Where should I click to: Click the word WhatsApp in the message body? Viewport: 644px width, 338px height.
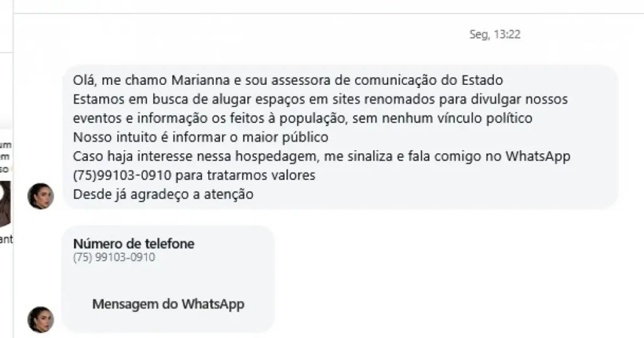(x=540, y=156)
